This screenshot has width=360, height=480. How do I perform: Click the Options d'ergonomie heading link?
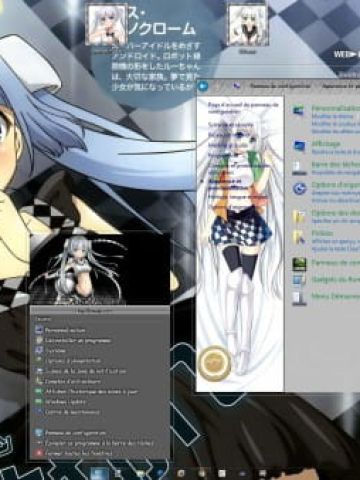click(336, 185)
